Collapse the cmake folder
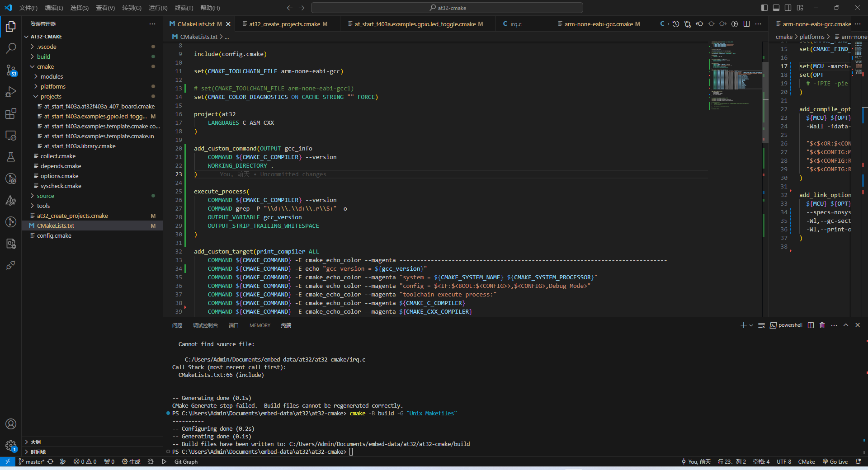Viewport: 868px width, 470px height. [92, 66]
